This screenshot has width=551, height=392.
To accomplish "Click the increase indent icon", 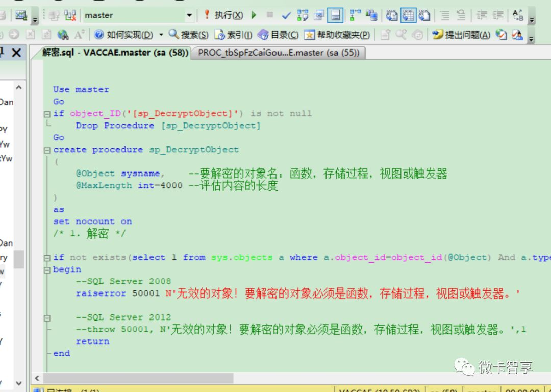I will click(498, 15).
